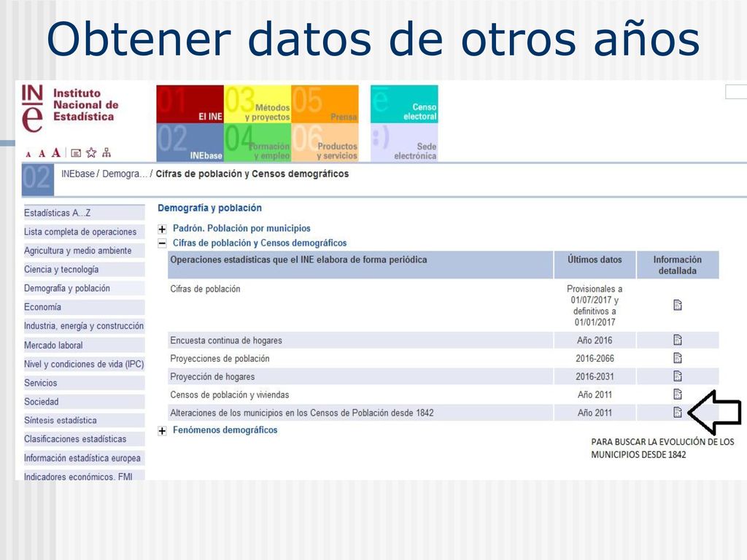Screen dimensions: 747x560
Task: Open the 03 Métodos y proyectos tile
Action: [x=258, y=104]
